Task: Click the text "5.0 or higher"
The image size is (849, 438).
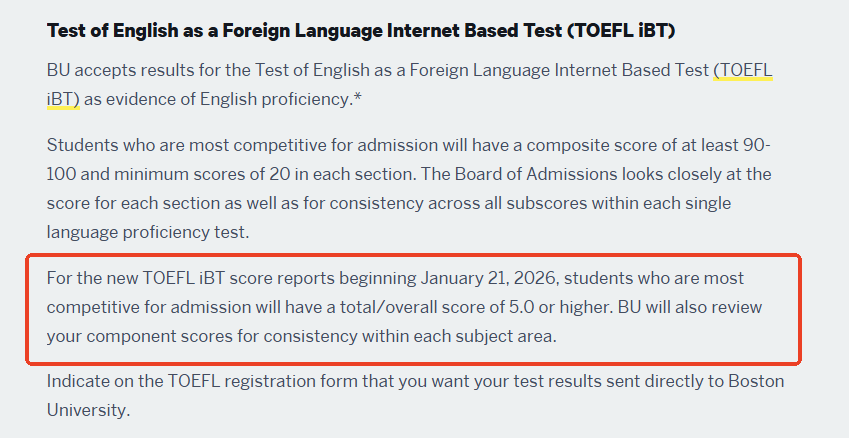Action: click(x=554, y=305)
